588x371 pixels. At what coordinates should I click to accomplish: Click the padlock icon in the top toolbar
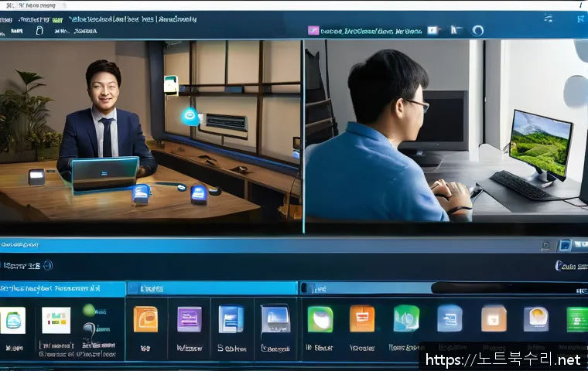[x=39, y=32]
